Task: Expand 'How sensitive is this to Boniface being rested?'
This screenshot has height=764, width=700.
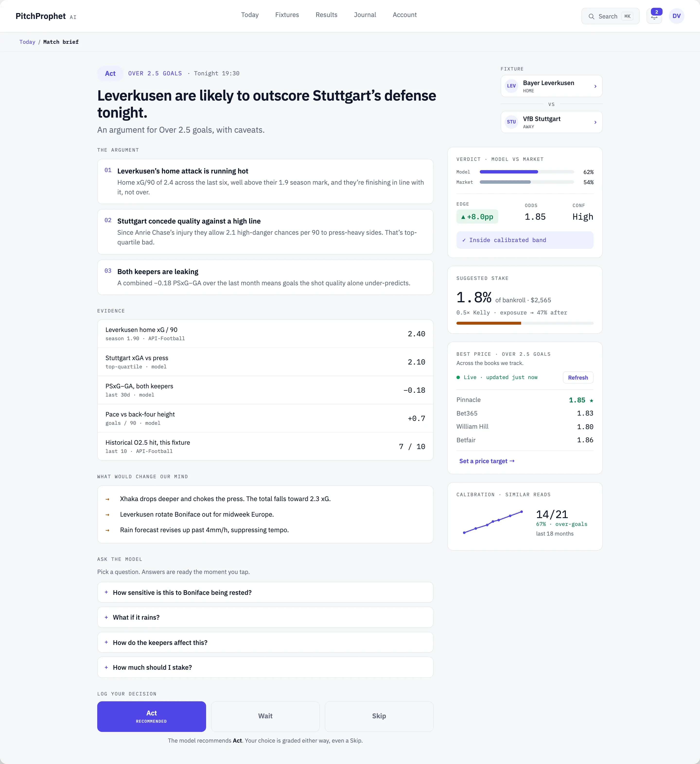Action: (265, 592)
